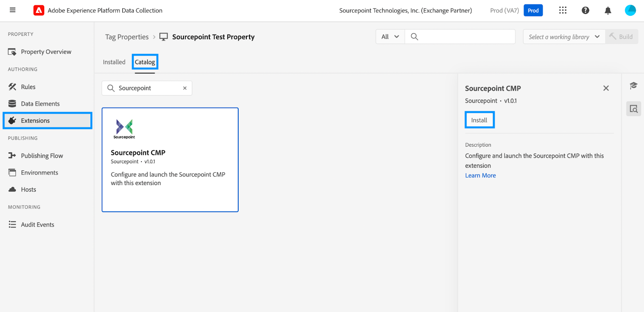Open the Select a working library dropdown

tap(564, 37)
